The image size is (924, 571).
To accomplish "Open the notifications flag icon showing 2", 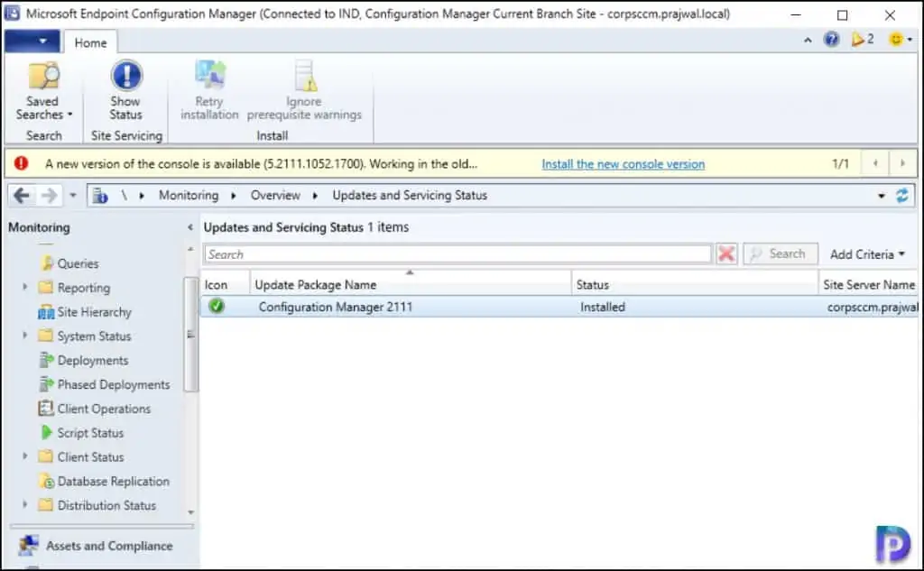I will tap(862, 40).
